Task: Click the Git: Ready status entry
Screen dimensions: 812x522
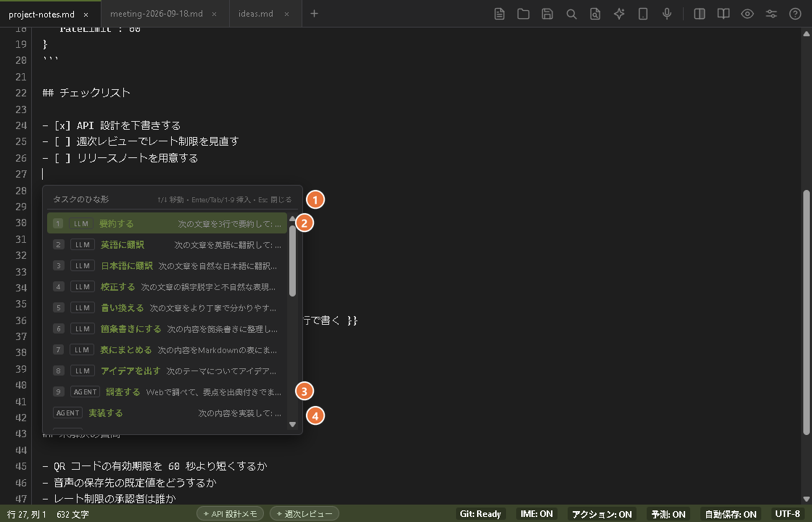Action: click(480, 514)
